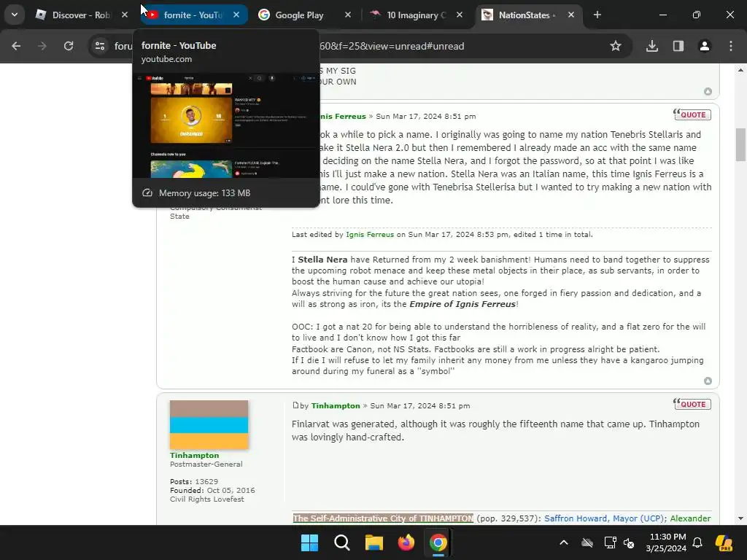
Task: Switch to the fornite - YouTube tab
Action: tap(193, 15)
